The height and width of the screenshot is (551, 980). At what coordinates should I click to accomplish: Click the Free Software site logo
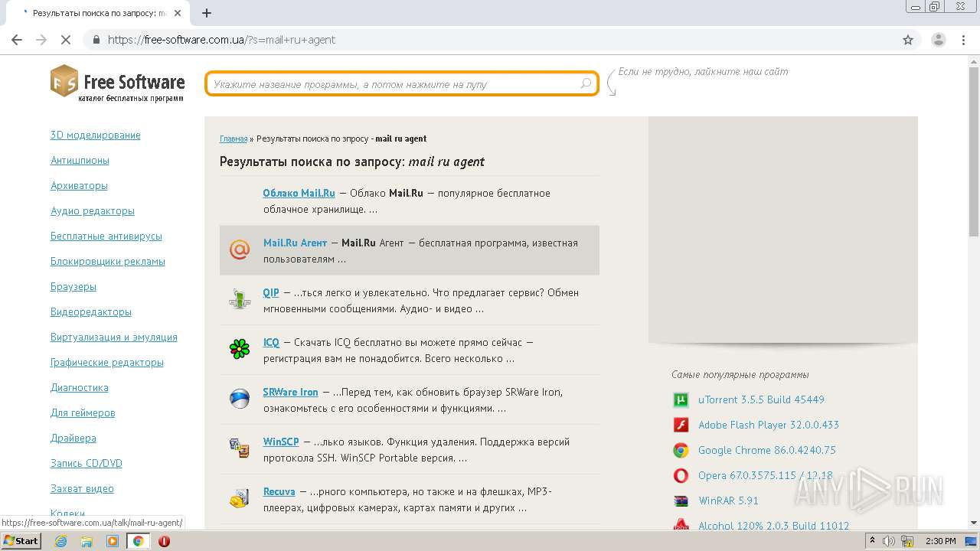tap(118, 84)
